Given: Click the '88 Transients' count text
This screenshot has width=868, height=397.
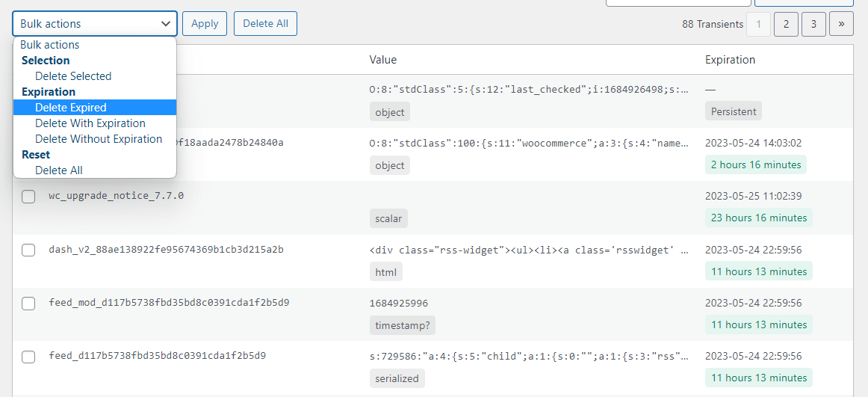Looking at the screenshot, I should pyautogui.click(x=713, y=25).
